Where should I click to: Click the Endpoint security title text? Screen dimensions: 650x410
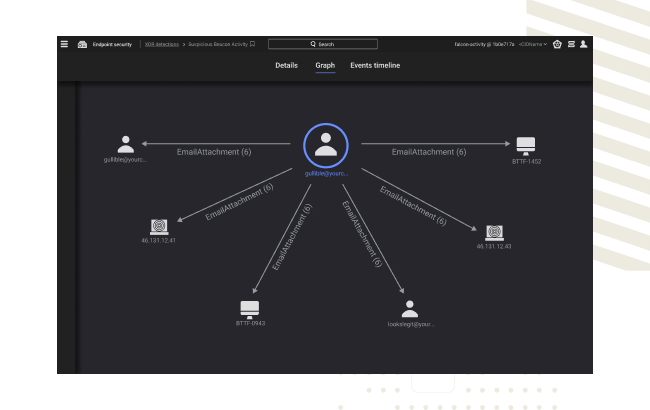(x=112, y=44)
